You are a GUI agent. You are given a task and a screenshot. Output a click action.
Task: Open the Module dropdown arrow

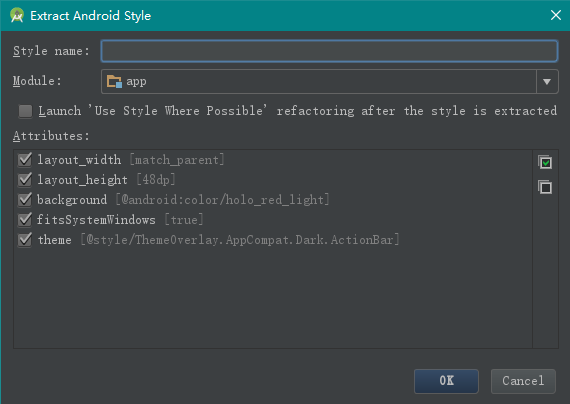547,81
